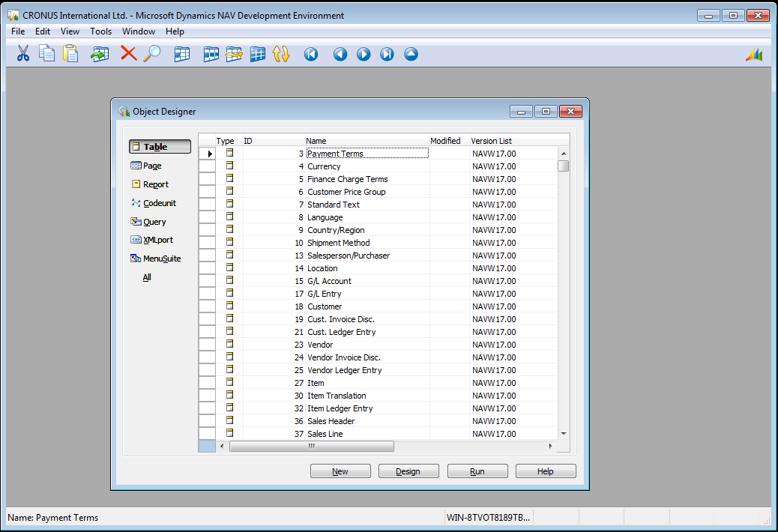This screenshot has width=778, height=532.
Task: Click the blue up arrow toolbar icon
Action: (x=411, y=54)
